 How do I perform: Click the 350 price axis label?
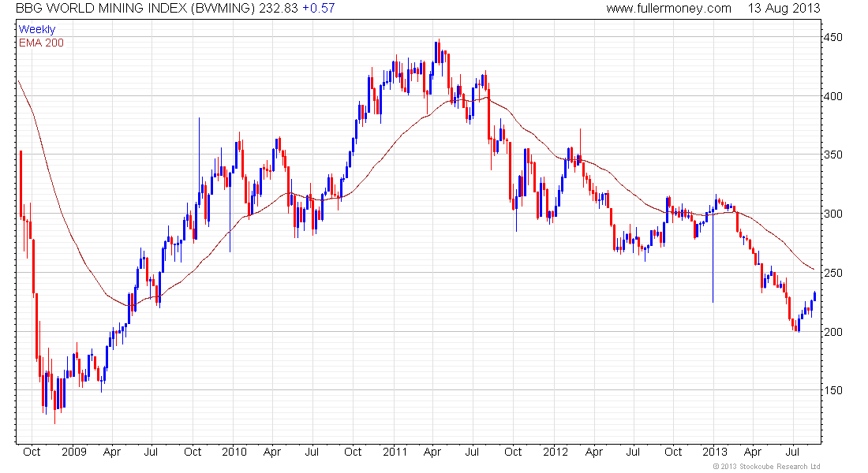tap(833, 155)
